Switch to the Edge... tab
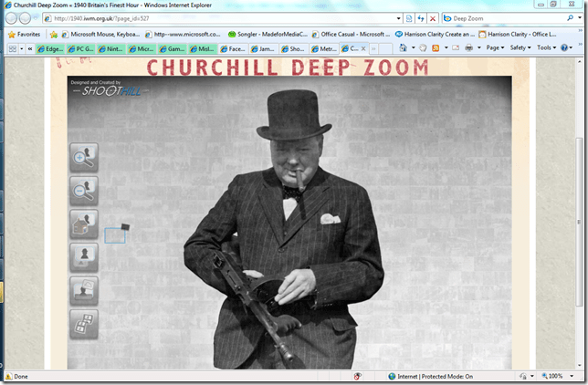Viewport: 588px width, 385px height. [50, 48]
